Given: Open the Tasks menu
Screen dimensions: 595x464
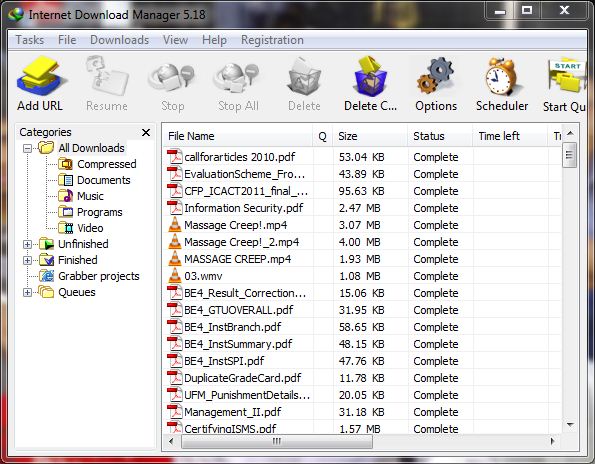Looking at the screenshot, I should pos(30,40).
